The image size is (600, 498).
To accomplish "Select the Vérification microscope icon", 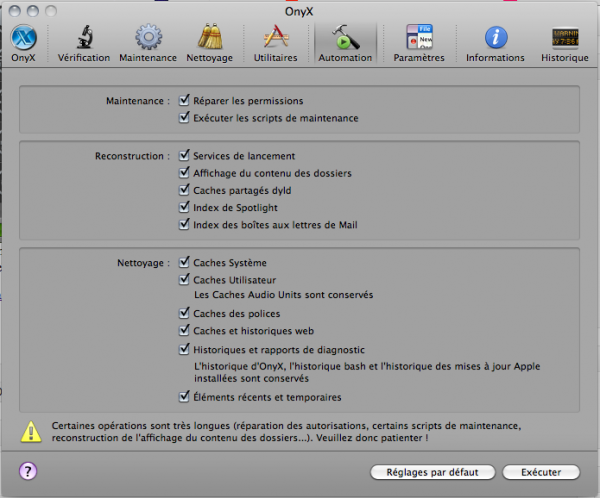I will tap(84, 37).
